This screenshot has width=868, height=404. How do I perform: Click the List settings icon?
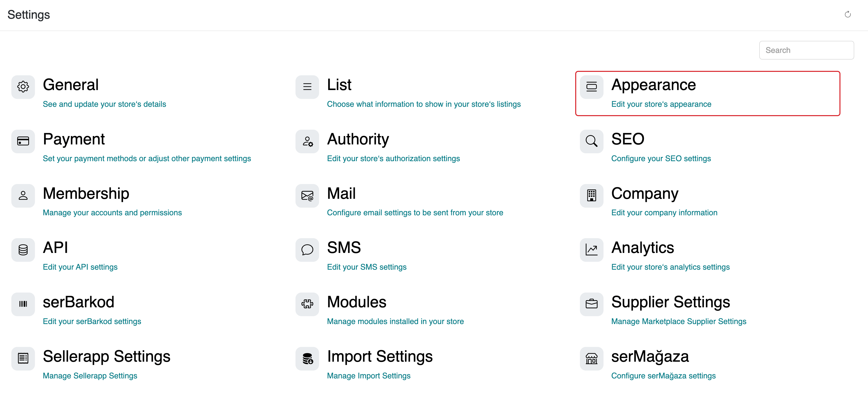[x=307, y=87]
